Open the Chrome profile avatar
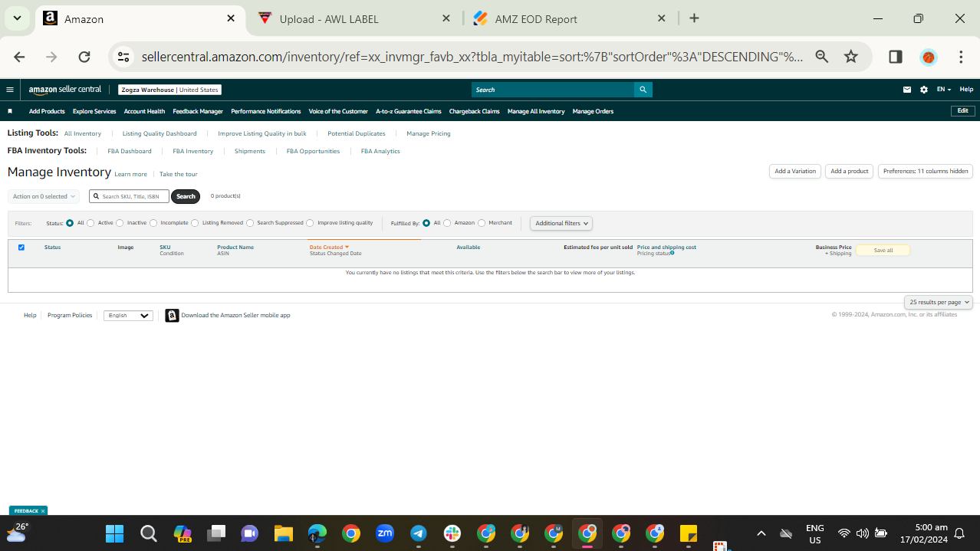This screenshot has height=551, width=980. 929,57
